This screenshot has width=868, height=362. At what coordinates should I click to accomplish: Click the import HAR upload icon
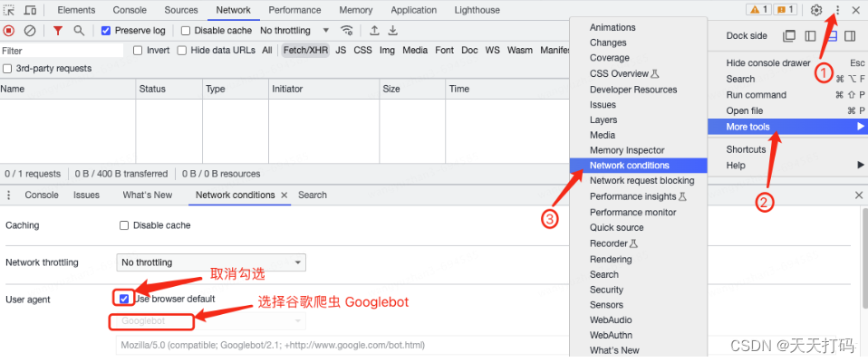[374, 30]
